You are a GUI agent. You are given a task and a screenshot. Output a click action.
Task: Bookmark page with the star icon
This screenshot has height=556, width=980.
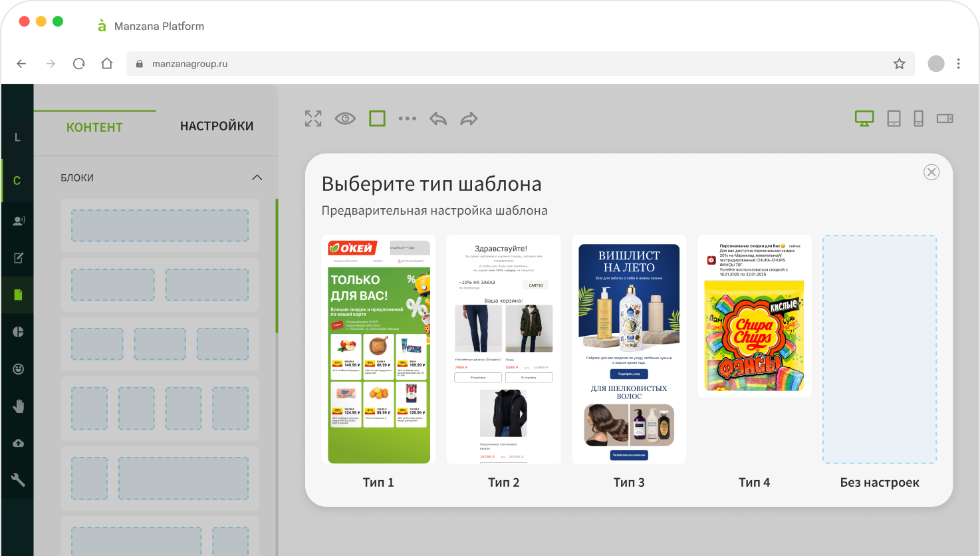[899, 64]
